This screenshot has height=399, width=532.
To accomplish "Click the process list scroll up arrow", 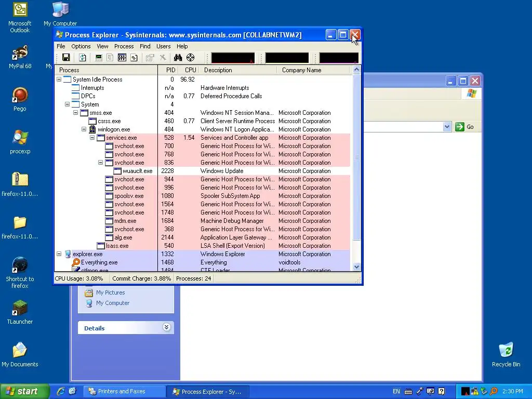I will pyautogui.click(x=356, y=70).
